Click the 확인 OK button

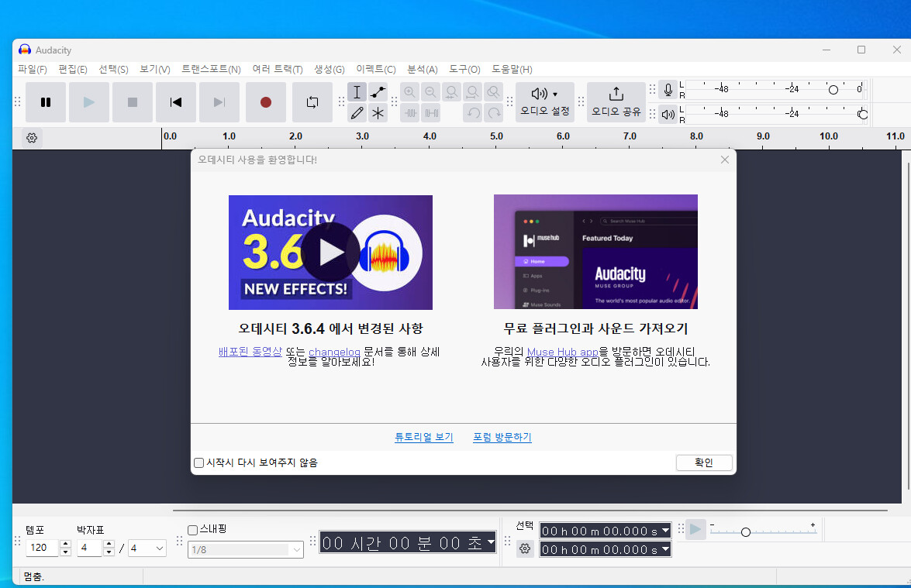point(703,463)
